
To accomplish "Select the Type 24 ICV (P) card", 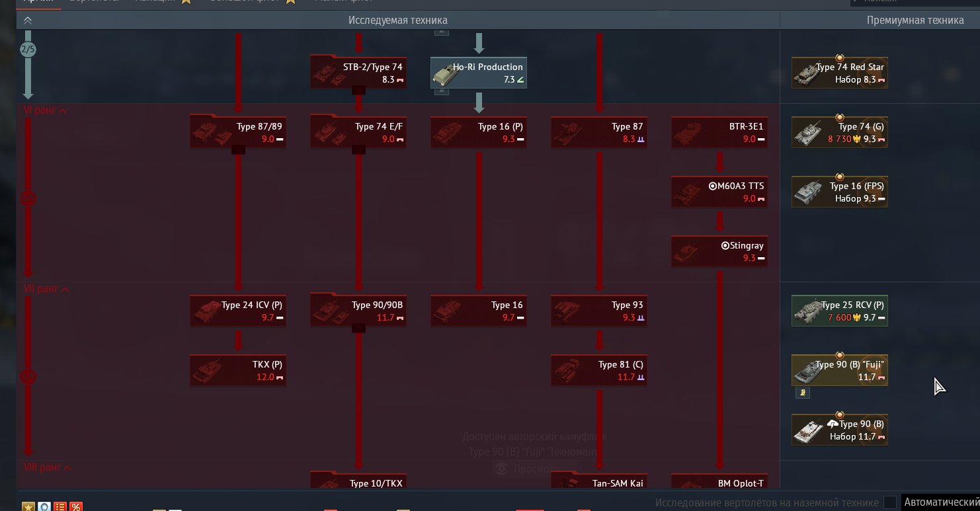I will [x=238, y=311].
